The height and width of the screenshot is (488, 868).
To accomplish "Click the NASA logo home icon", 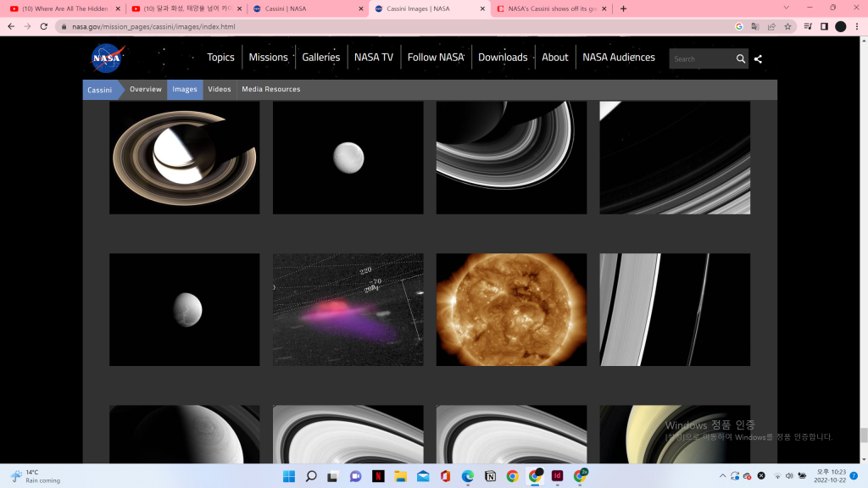I will pos(108,58).
